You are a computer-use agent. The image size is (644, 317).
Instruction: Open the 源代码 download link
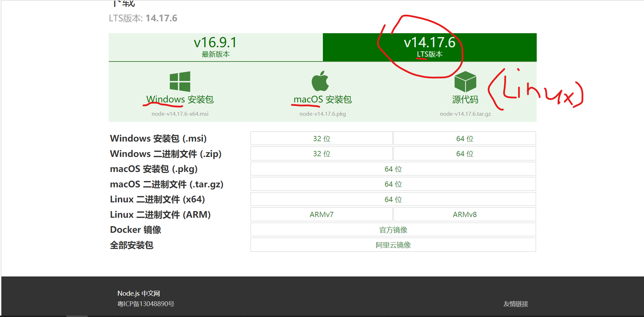click(x=465, y=100)
